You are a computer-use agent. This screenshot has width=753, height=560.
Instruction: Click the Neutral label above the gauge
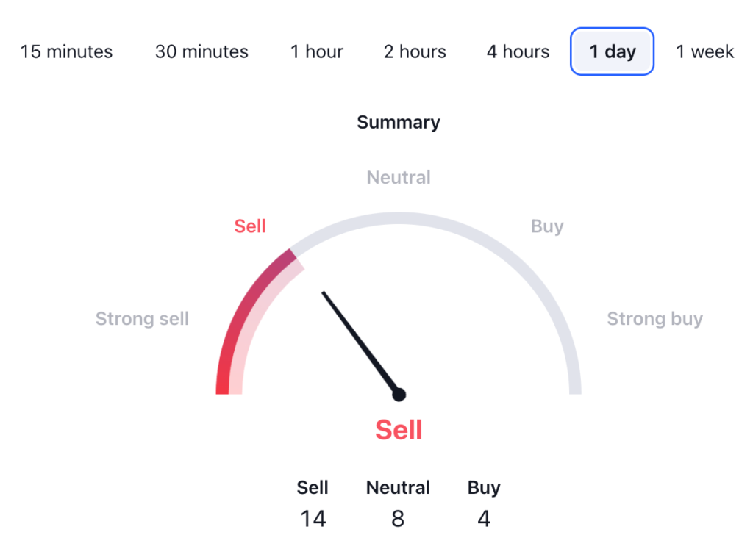pos(399,177)
